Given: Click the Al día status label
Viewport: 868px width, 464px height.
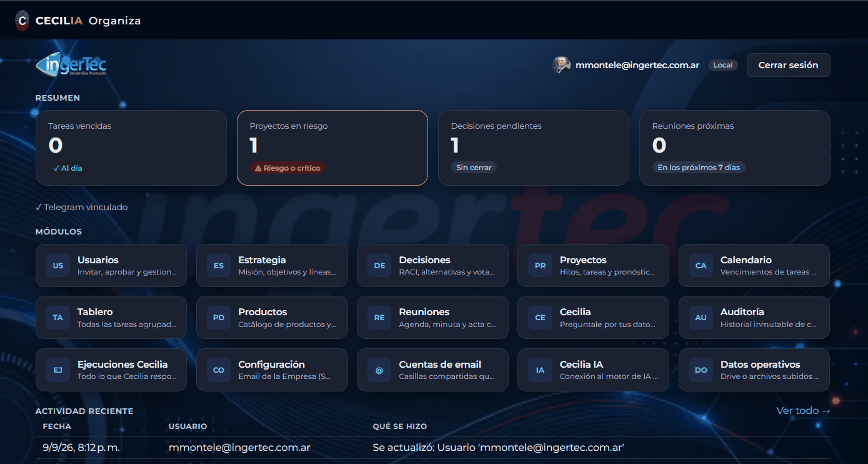Looking at the screenshot, I should click(x=68, y=168).
